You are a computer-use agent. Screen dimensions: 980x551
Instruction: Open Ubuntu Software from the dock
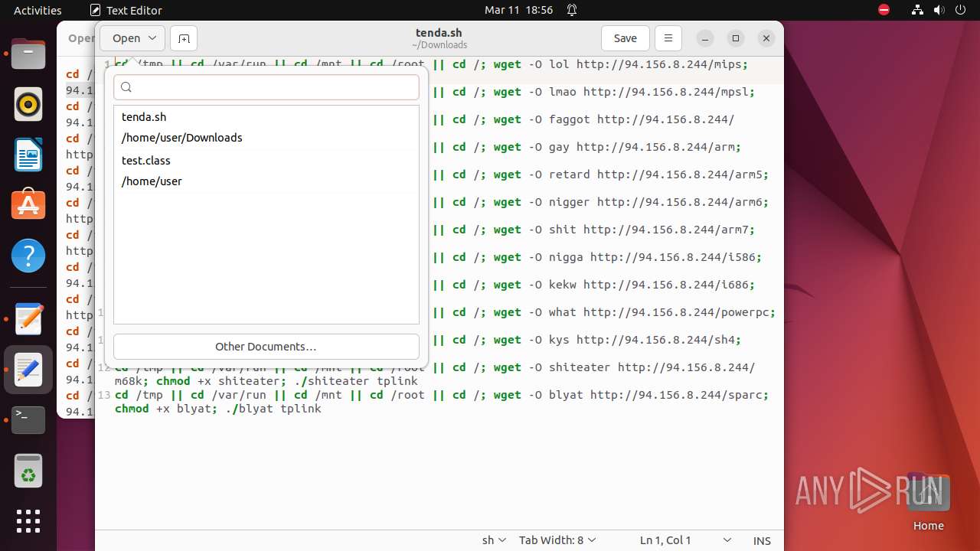(28, 205)
